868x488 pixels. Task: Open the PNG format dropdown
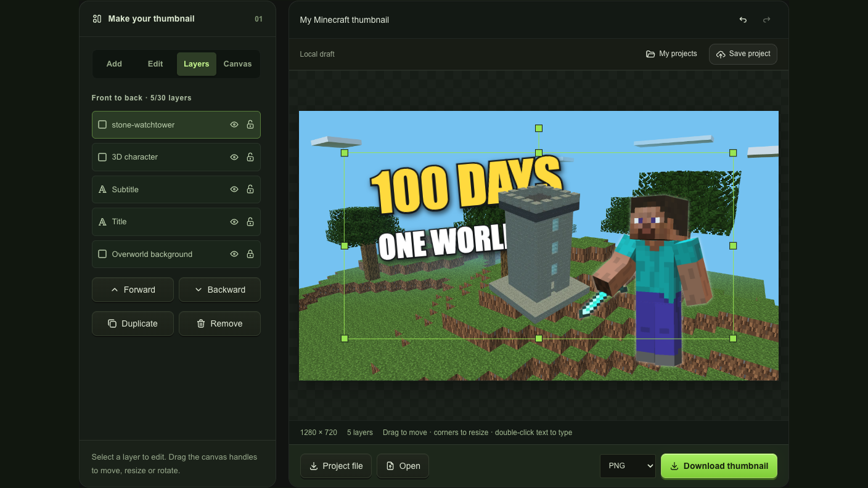tap(628, 466)
